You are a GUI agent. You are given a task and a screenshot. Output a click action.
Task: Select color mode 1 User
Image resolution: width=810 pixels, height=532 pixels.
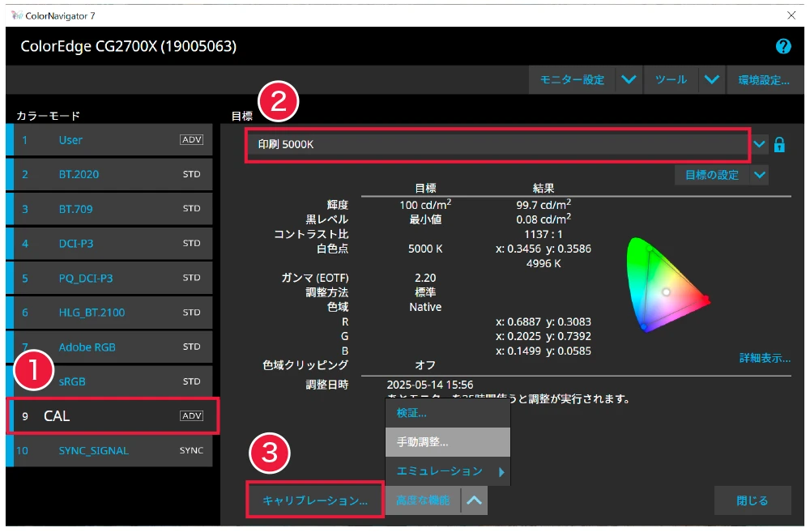point(109,140)
